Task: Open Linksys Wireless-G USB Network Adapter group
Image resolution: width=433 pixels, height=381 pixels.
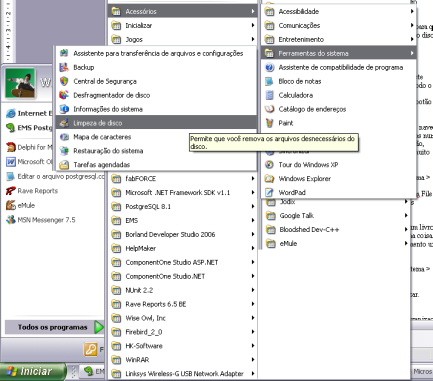Action: 183,374
